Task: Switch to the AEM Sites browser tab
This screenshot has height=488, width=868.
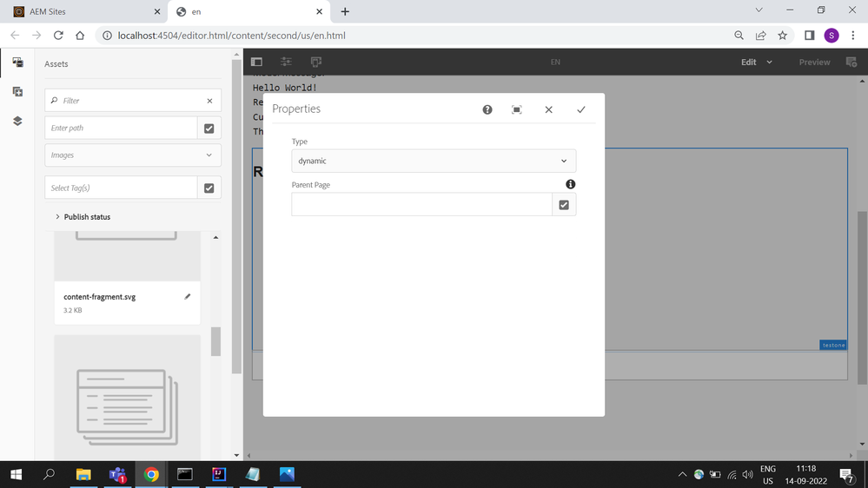Action: click(78, 11)
